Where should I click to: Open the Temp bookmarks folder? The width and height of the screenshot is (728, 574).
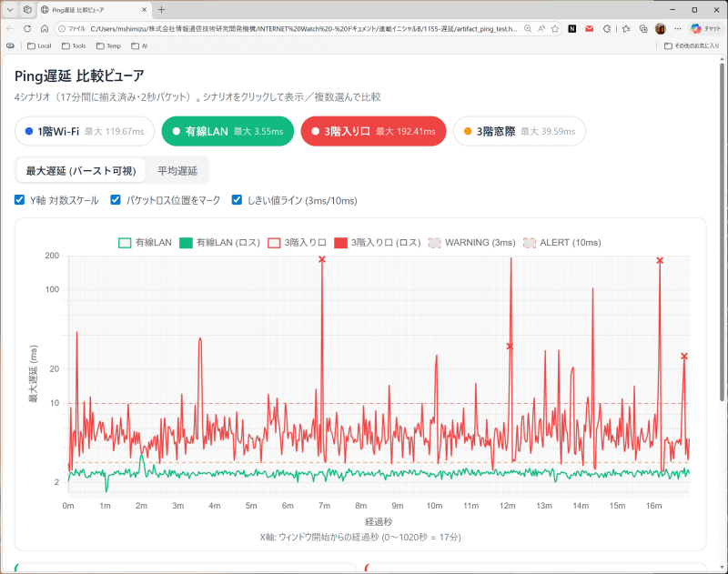[108, 46]
